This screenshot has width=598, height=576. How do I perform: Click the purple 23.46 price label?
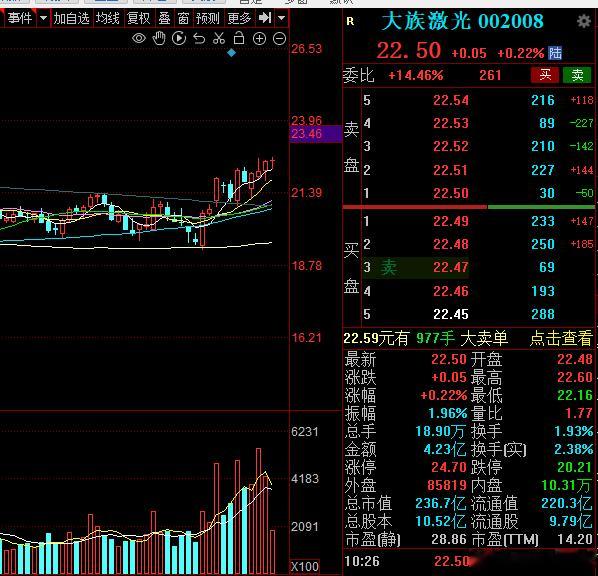(x=316, y=134)
